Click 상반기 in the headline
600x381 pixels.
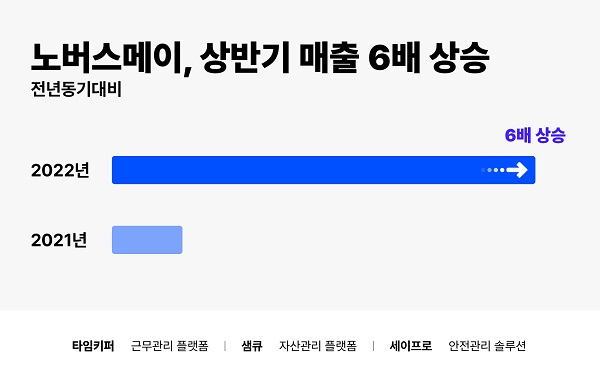(245, 57)
